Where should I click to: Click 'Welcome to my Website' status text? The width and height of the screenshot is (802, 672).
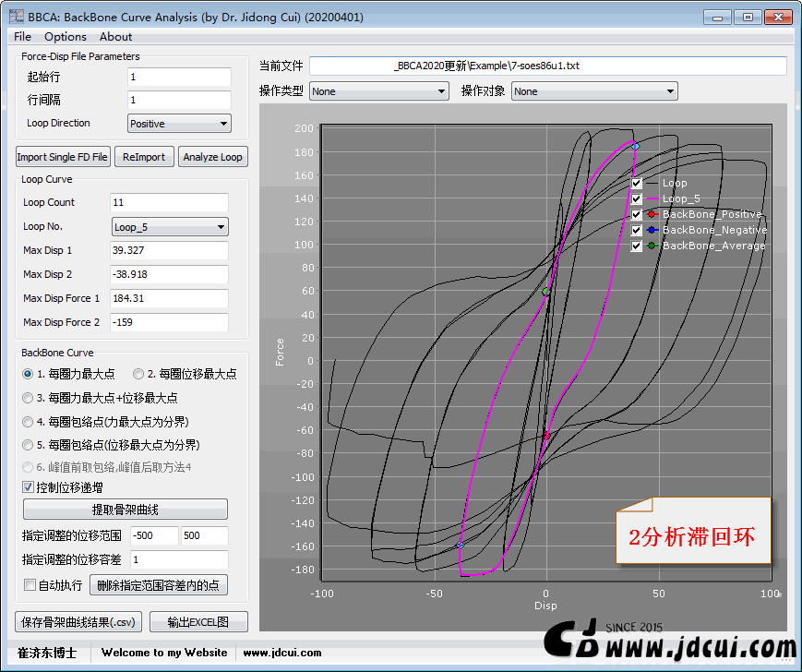164,653
